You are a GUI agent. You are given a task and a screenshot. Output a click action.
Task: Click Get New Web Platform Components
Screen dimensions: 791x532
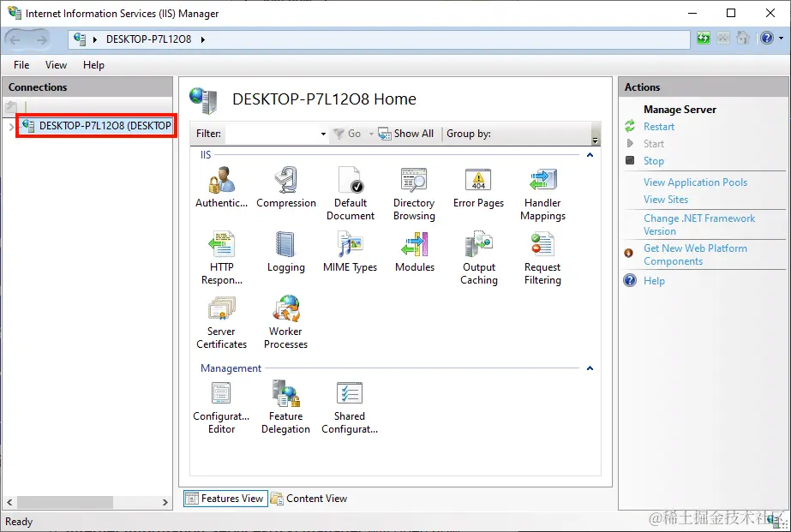[695, 254]
